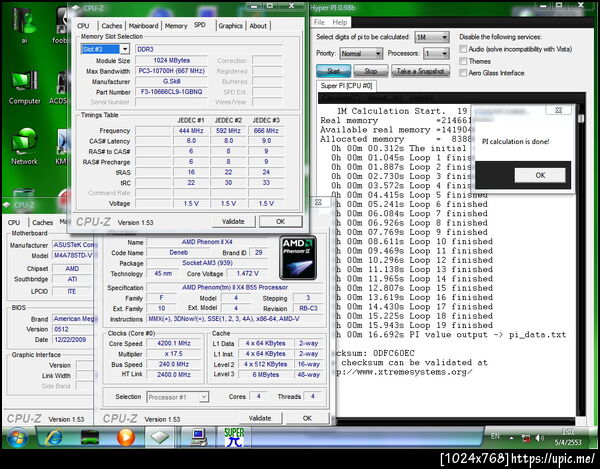Click OK in the SPD CPU-Z window
600x469 pixels.
[x=280, y=221]
